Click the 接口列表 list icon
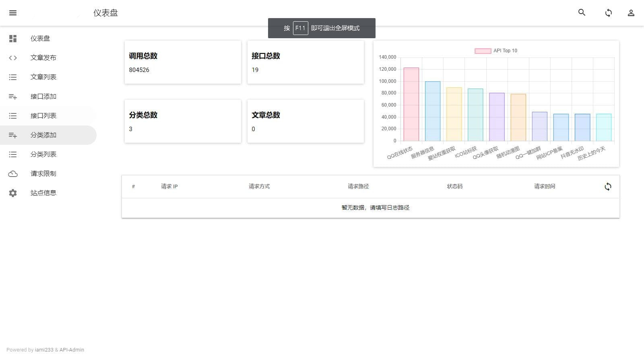644x362 pixels. tap(13, 116)
